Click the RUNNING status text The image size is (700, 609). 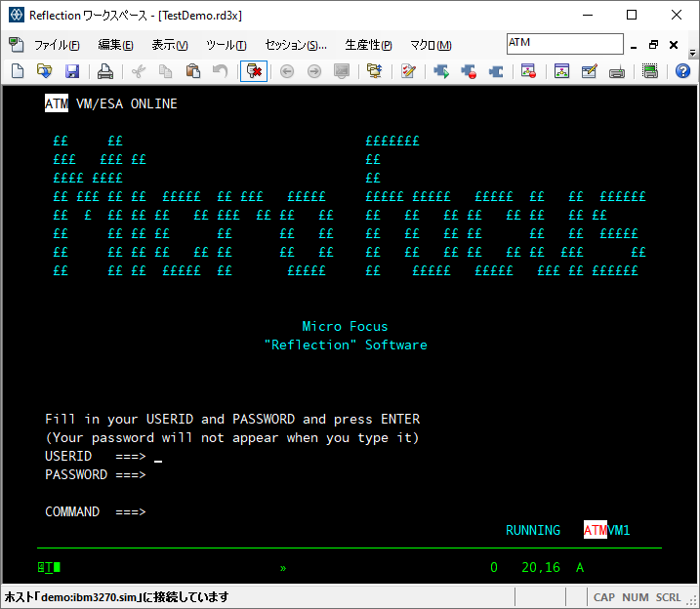(533, 530)
